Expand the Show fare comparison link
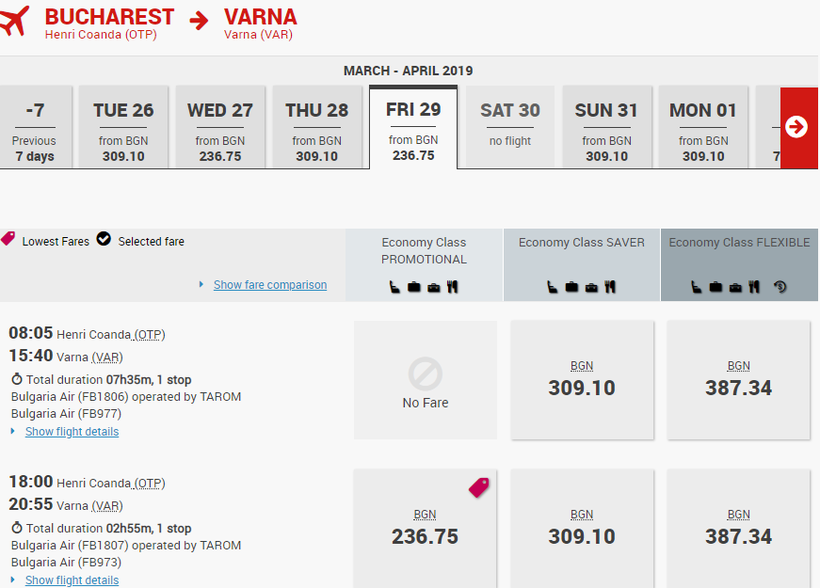820x588 pixels. coord(270,285)
